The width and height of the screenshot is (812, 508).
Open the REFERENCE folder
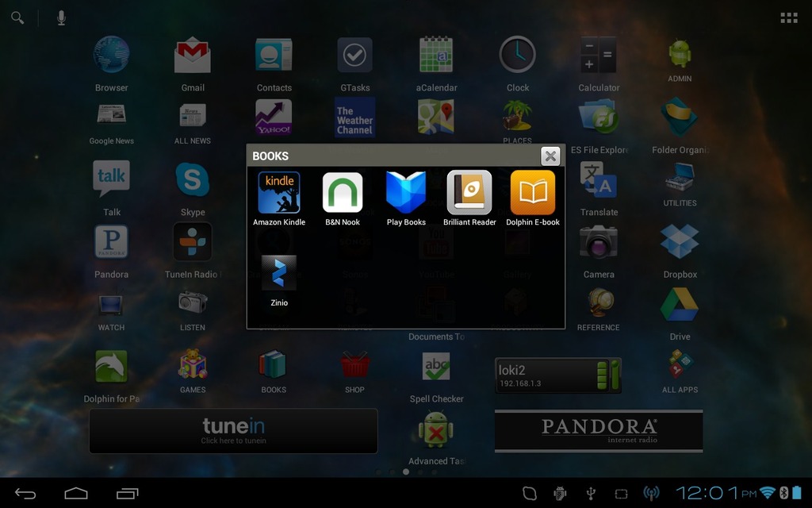tap(599, 302)
